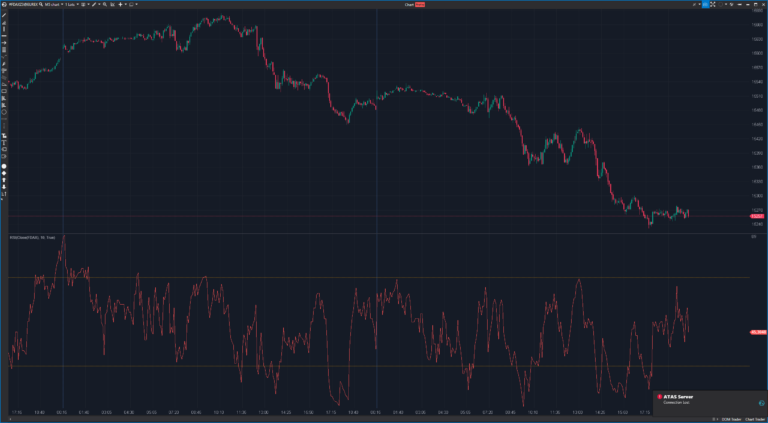The width and height of the screenshot is (768, 423).
Task: Click the search magnifier beside the instrument symbol
Action: 42,4
